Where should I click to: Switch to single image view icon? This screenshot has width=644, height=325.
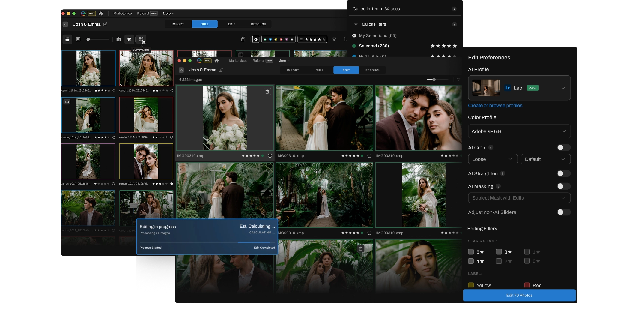tap(78, 39)
